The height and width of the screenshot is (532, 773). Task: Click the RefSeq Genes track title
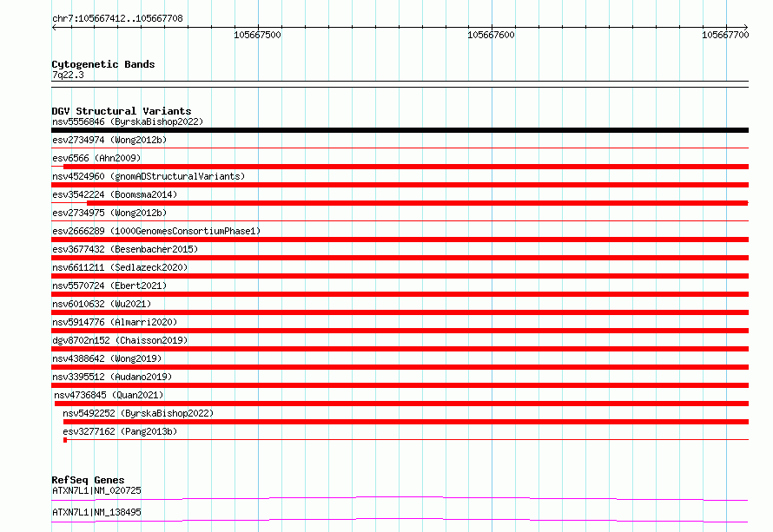tap(88, 480)
